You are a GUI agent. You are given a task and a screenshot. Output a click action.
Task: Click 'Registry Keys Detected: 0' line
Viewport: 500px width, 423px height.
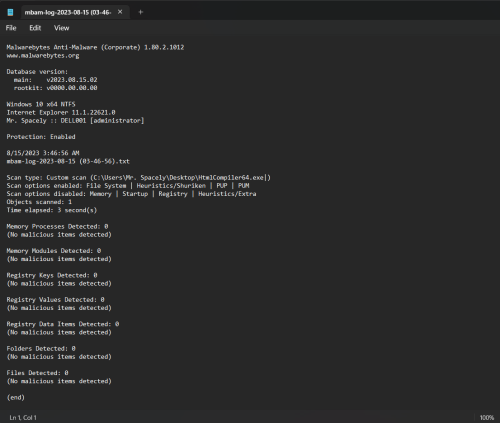(x=52, y=275)
